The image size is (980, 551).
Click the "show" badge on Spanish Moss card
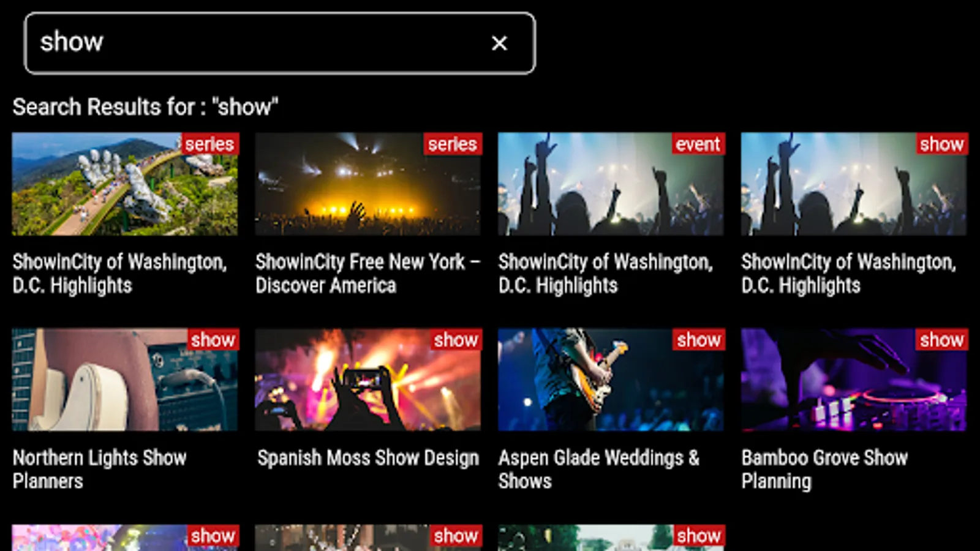[456, 340]
